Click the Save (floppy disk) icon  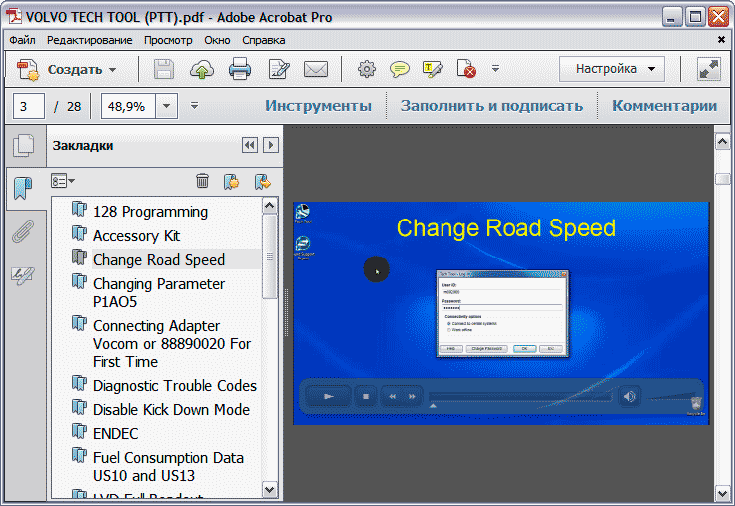163,69
